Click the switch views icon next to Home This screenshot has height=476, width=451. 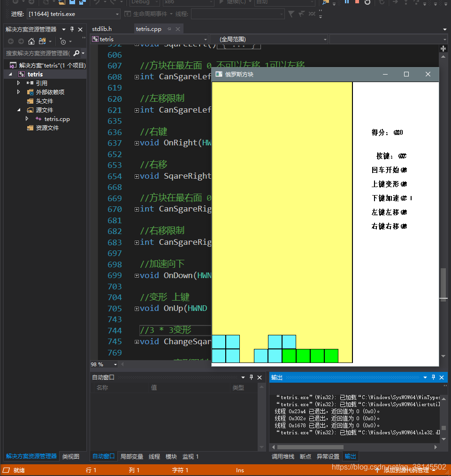pyautogui.click(x=42, y=41)
